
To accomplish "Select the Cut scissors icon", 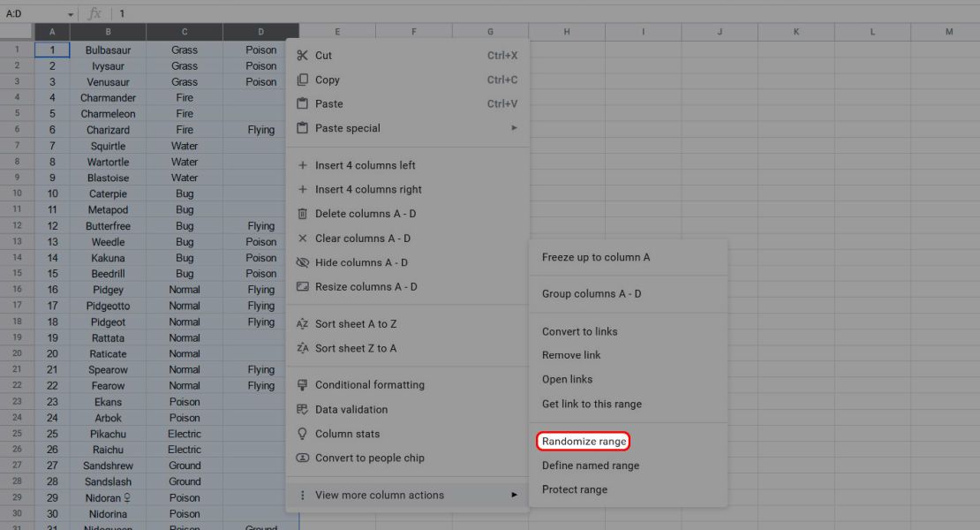I will click(302, 55).
